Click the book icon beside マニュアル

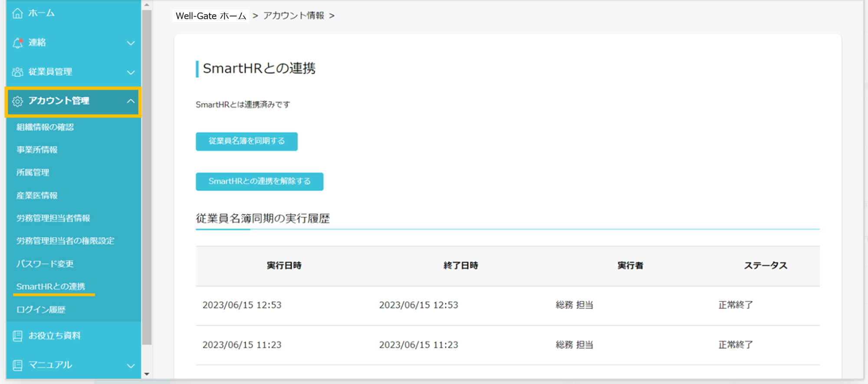[17, 365]
